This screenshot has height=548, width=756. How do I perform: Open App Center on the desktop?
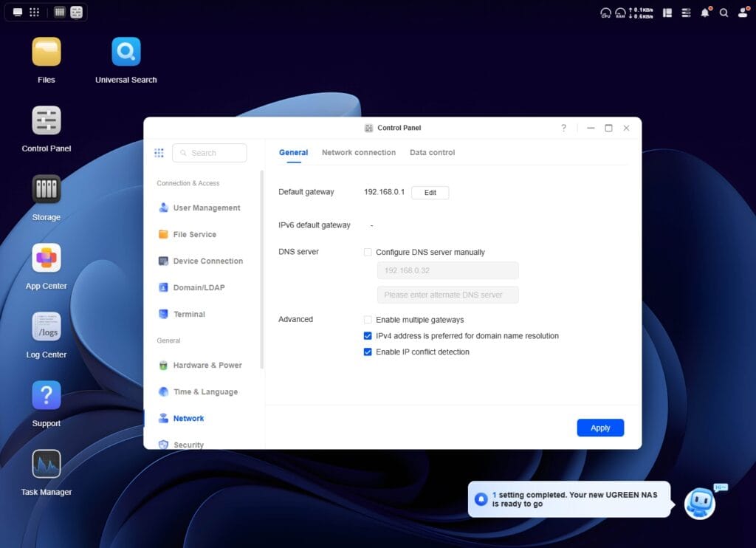pyautogui.click(x=46, y=258)
